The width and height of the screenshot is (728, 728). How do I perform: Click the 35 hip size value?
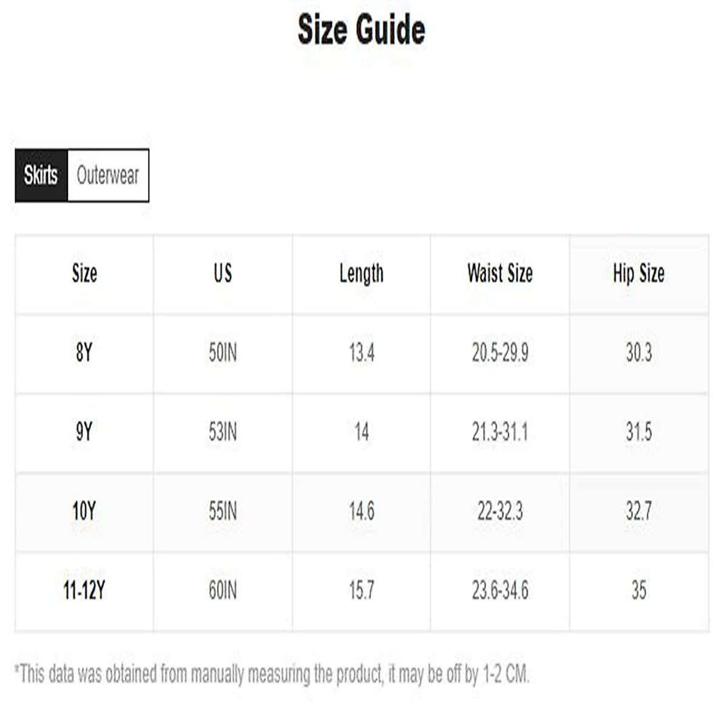(639, 590)
